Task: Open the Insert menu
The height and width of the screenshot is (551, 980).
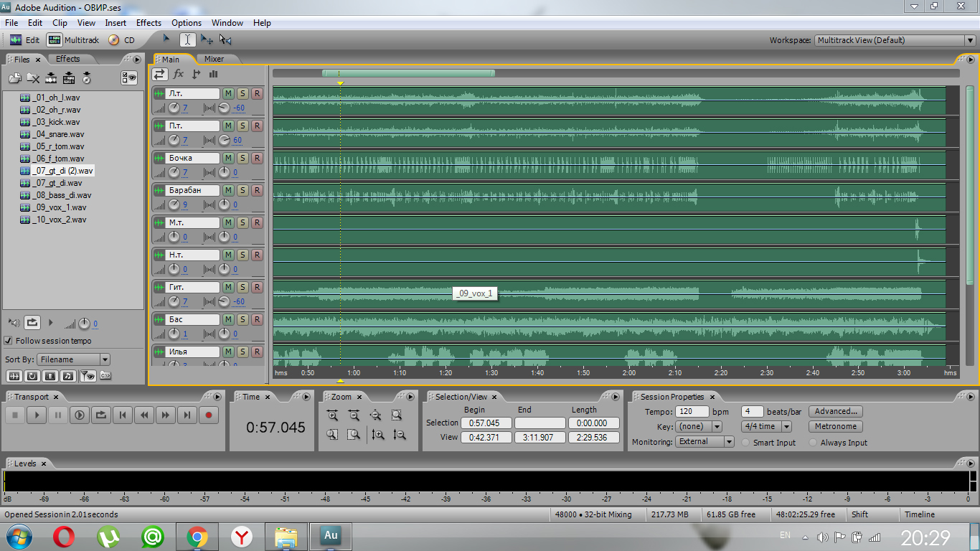Action: [x=116, y=23]
